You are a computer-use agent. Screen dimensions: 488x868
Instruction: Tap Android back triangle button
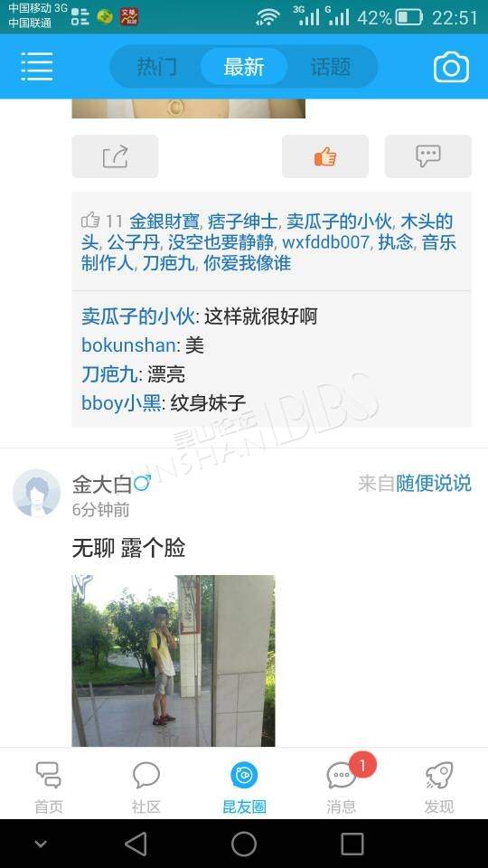136,844
